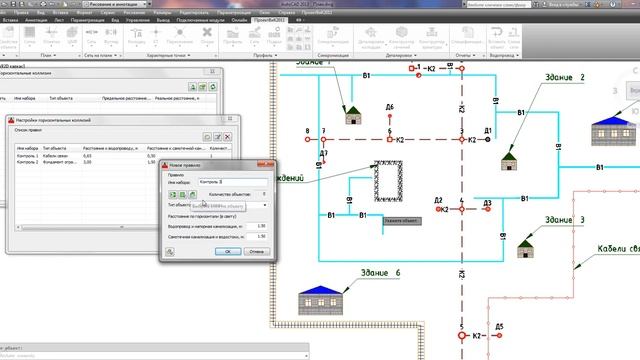Click the add new rule icon in rules list

[207, 137]
